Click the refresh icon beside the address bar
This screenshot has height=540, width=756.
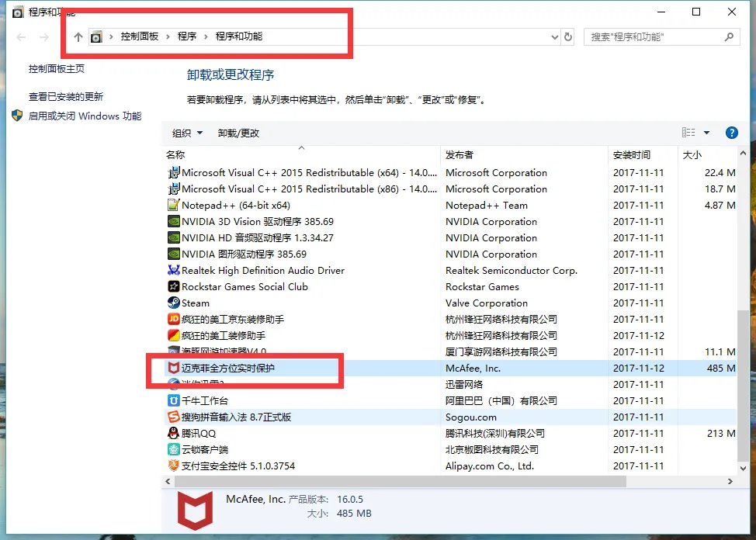coord(569,36)
